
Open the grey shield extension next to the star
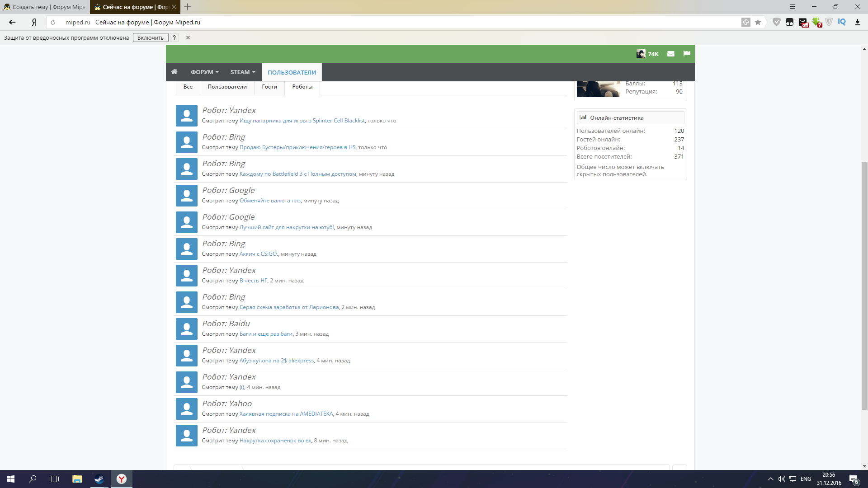777,22
